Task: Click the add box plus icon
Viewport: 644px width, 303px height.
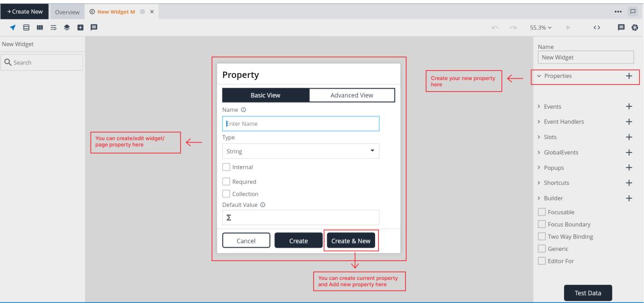Action: click(x=80, y=27)
